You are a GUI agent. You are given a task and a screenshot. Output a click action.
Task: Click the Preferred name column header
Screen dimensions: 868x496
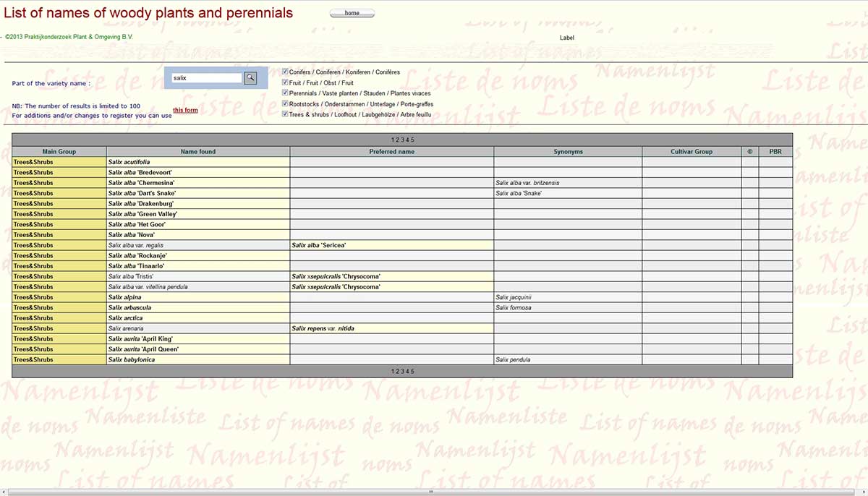(392, 152)
